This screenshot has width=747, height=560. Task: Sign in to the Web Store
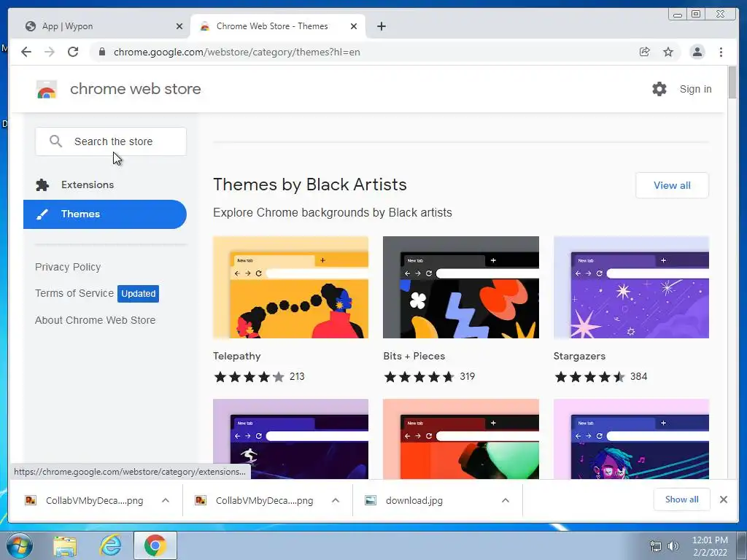pyautogui.click(x=695, y=89)
